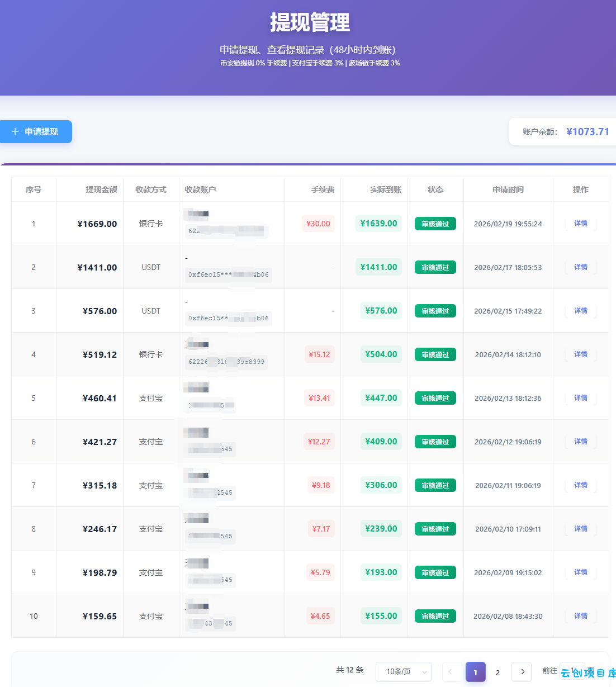Click 审核通过 status badge in row 1

tap(435, 224)
